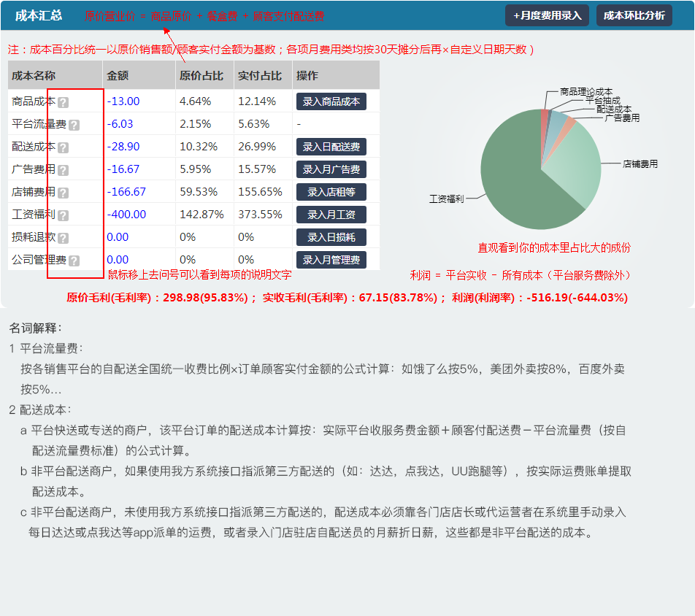Open +月度费用录入 dialog
The height and width of the screenshot is (616, 695).
click(x=547, y=15)
